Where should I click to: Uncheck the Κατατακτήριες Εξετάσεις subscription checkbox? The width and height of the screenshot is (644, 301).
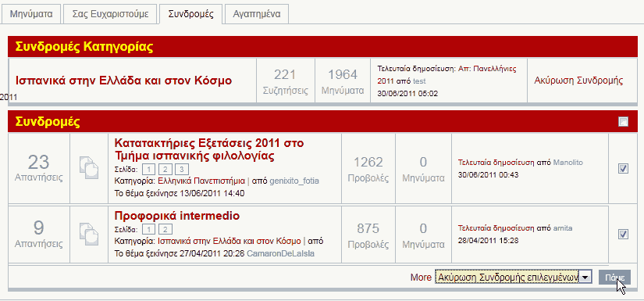[623, 168]
